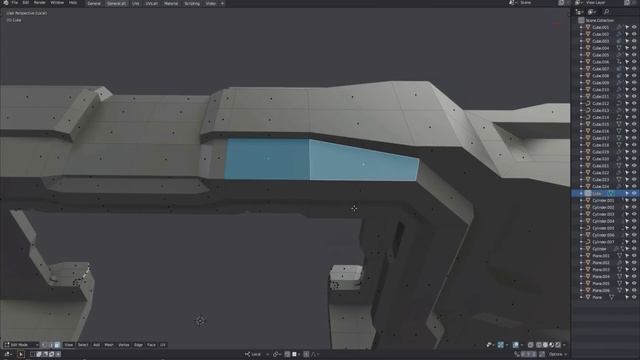Expand Plane.001 in the outliner

[581, 256]
